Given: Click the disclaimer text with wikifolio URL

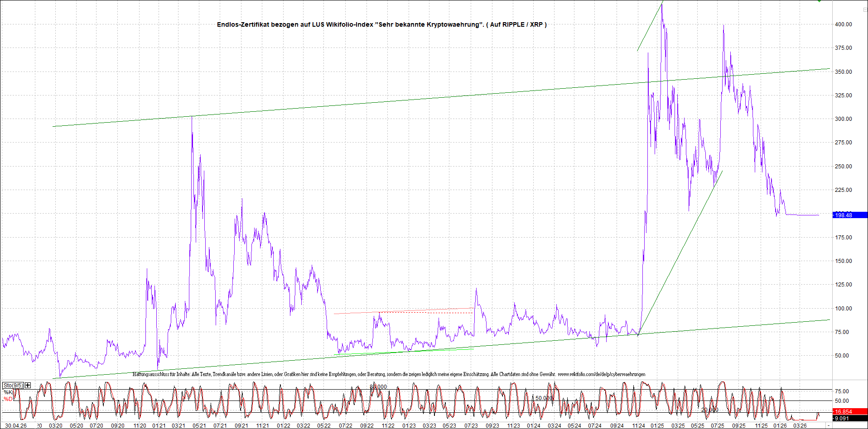Looking at the screenshot, I should (x=389, y=374).
